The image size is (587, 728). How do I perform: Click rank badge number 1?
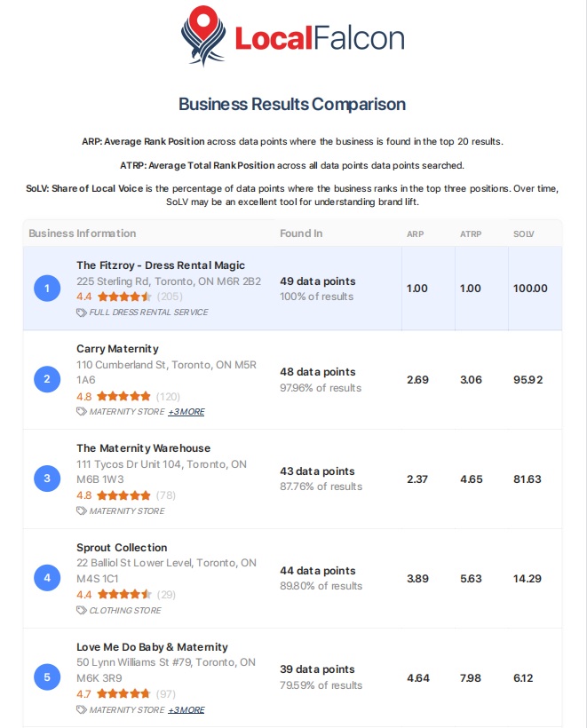[47, 289]
